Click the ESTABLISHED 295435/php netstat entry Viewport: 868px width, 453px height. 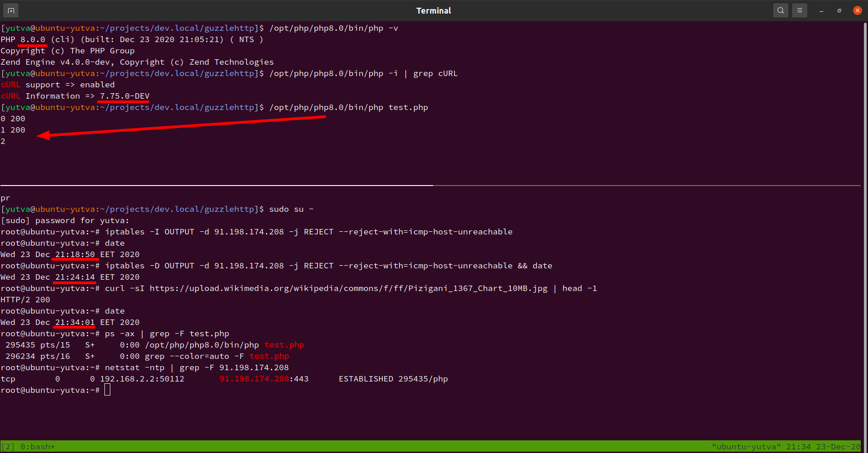pyautogui.click(x=392, y=379)
